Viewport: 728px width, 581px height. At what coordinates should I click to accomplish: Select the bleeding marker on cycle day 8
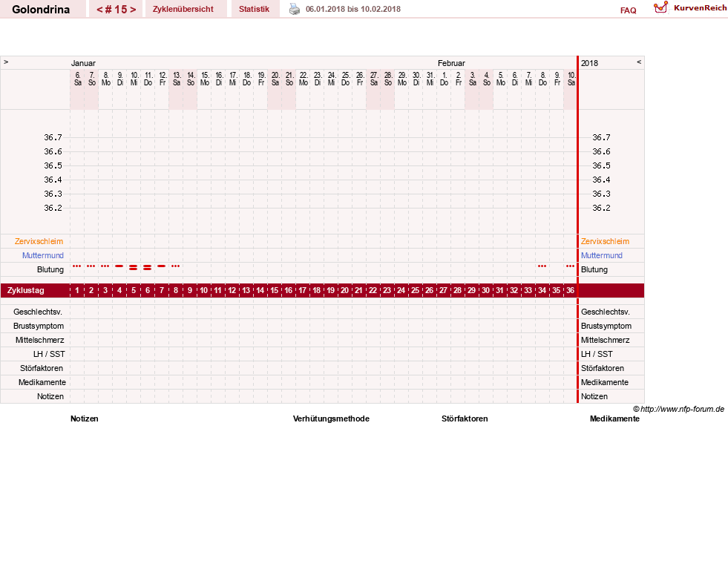[x=175, y=266]
